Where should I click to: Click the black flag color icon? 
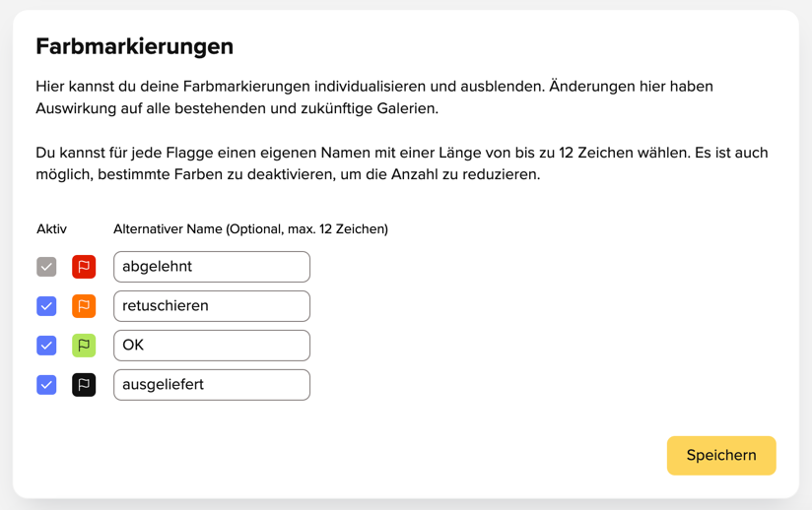[x=84, y=385]
